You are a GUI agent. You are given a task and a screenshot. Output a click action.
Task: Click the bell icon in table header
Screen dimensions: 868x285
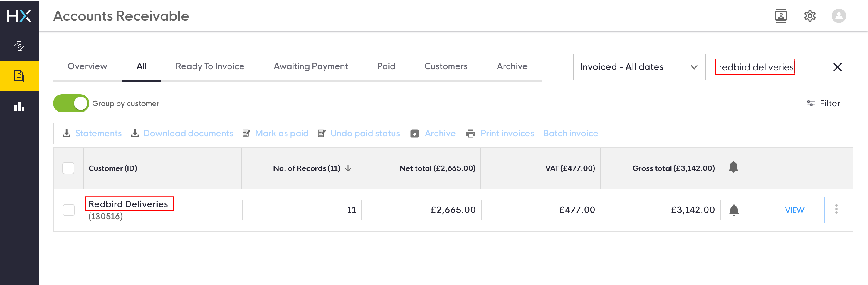pos(733,167)
